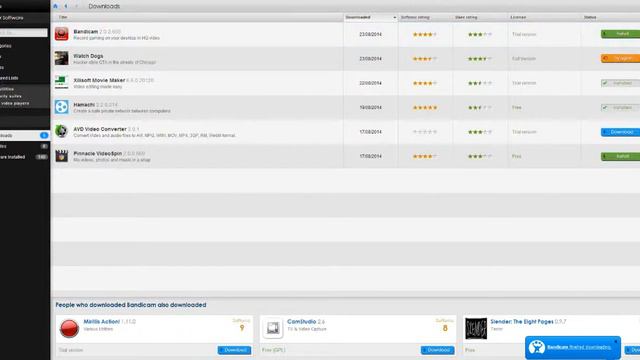Open the Bandicam title link
Screen dimensions: 640x360
86,31
